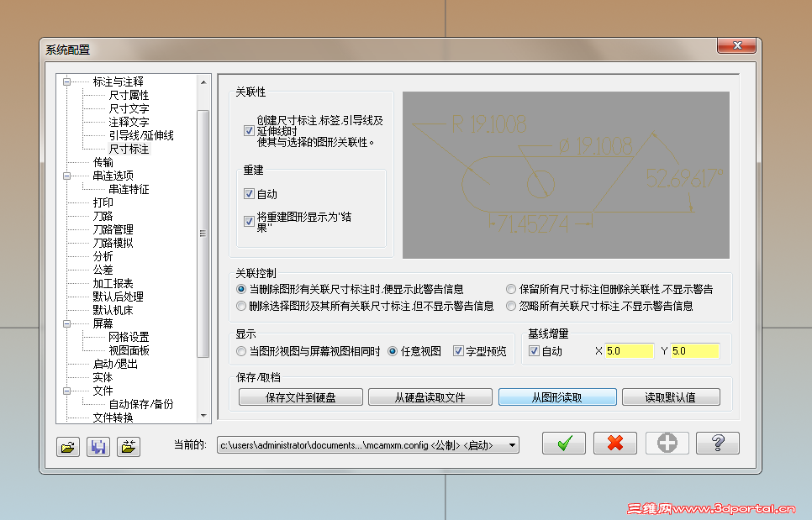Merge configuration using the import folder icon

[x=129, y=447]
